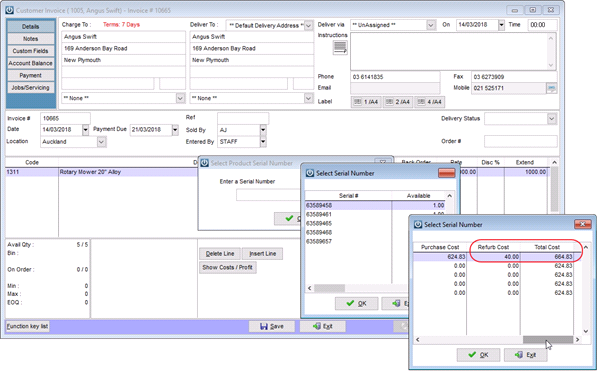Click the Ref input field

pos(243,118)
